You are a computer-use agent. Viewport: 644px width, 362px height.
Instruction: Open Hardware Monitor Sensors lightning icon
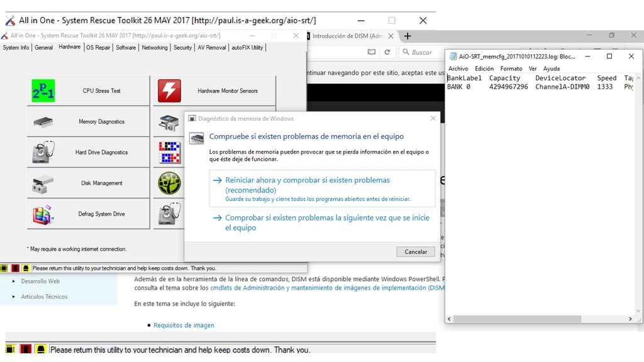169,90
